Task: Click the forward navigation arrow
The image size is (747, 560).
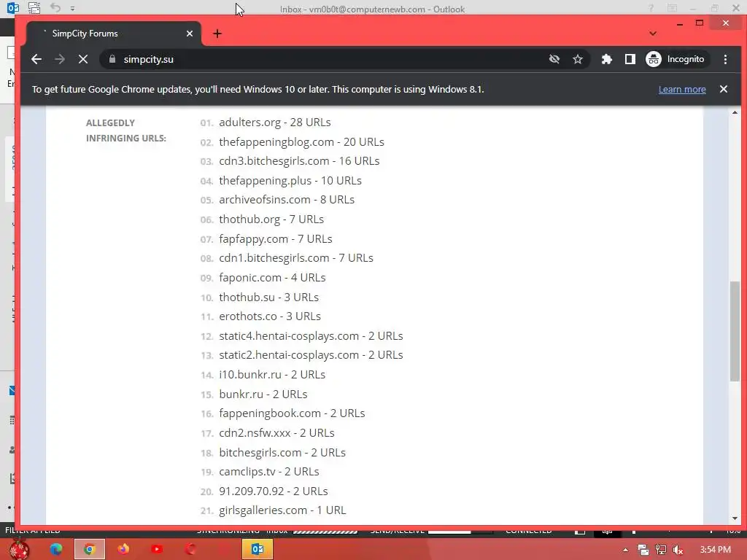Action: (60, 59)
